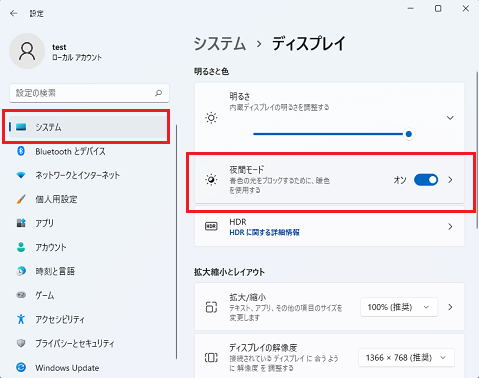Click the 夜間モード icon
Image resolution: width=479 pixels, height=378 pixels.
(x=211, y=180)
